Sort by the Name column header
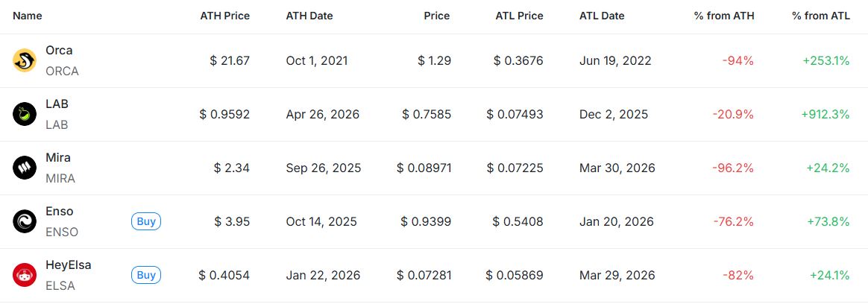The image size is (868, 304). [28, 16]
